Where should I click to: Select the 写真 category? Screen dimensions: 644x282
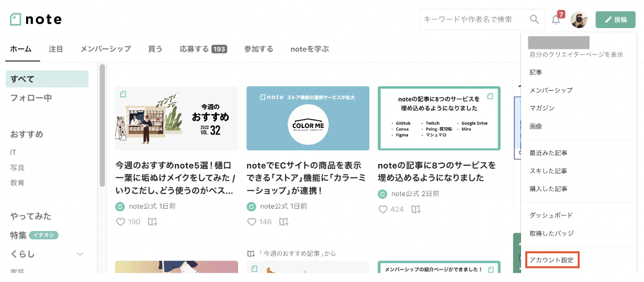17,168
